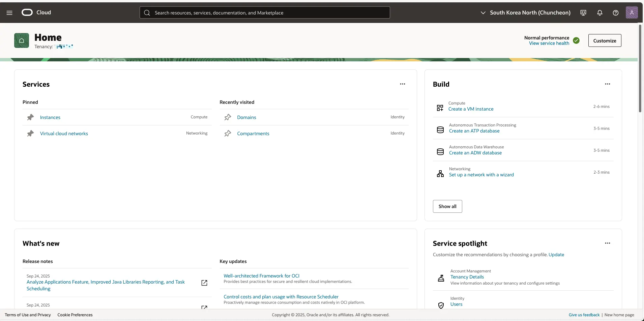The image size is (644, 321).
Task: Click Create an ATP database link
Action: [474, 131]
